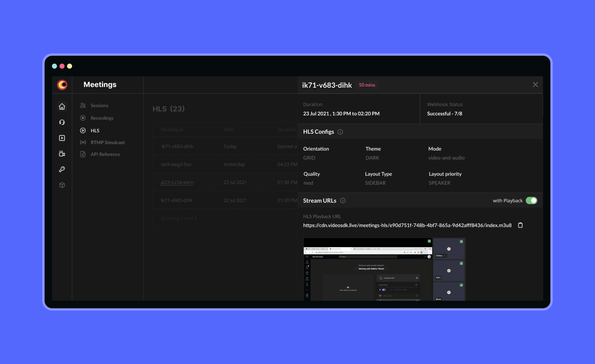Click the Meetings heading
595x364 pixels.
(x=100, y=84)
